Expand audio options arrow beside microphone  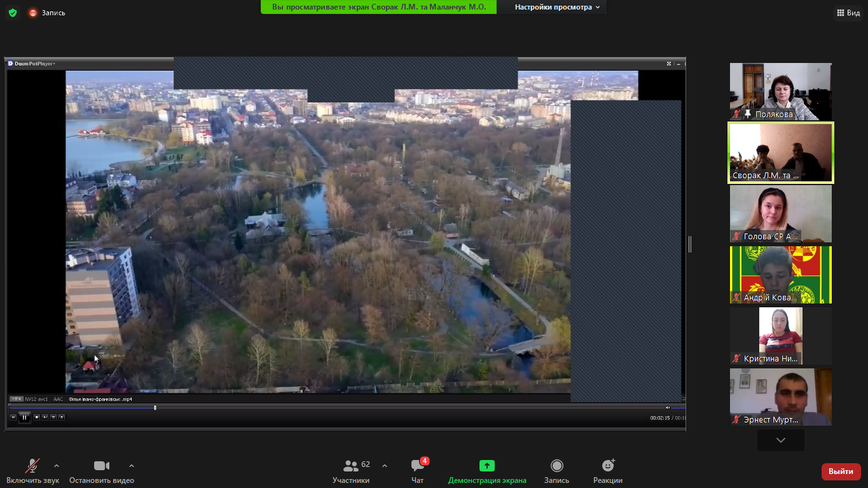coord(57,466)
